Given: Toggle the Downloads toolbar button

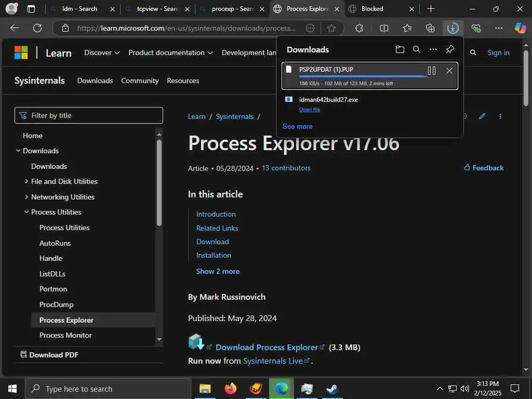Looking at the screenshot, I should 453,28.
